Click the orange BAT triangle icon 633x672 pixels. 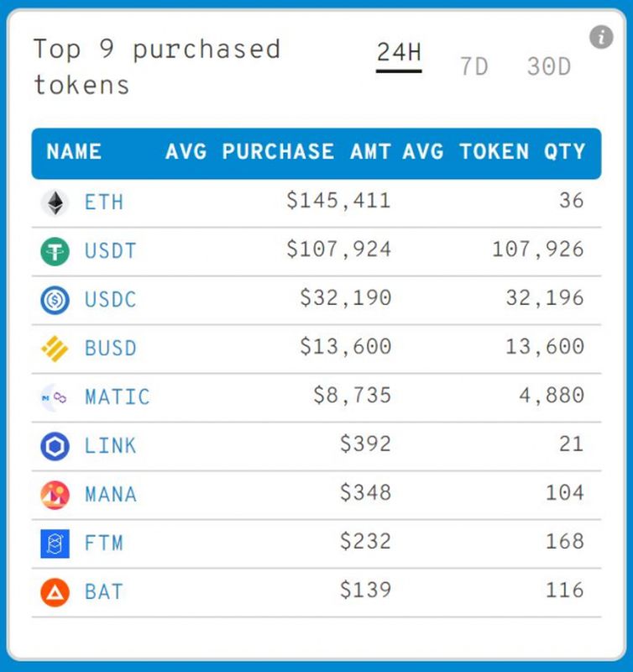(x=55, y=592)
